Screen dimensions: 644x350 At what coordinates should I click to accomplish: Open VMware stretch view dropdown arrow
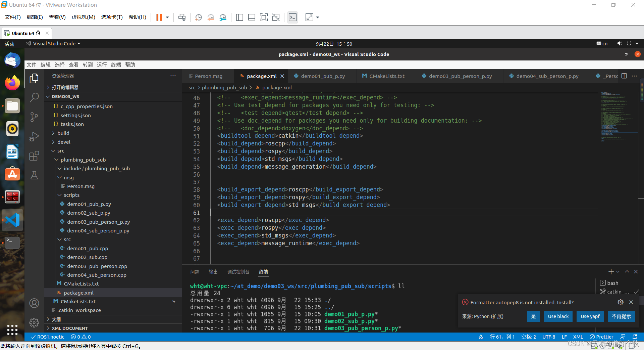(x=317, y=17)
